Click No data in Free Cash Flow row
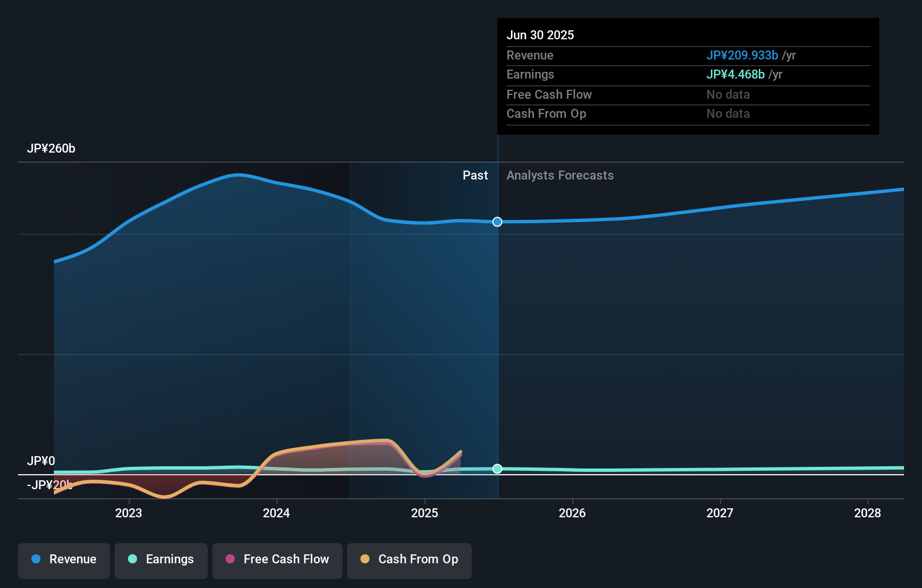Screen dimensions: 922x588 pos(728,95)
